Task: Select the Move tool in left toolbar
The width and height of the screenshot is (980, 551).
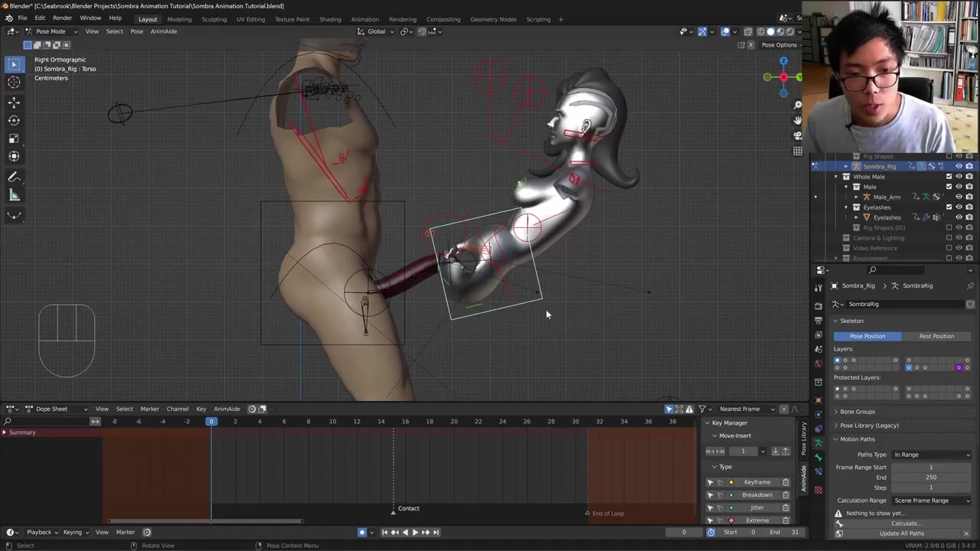Action: coord(14,103)
